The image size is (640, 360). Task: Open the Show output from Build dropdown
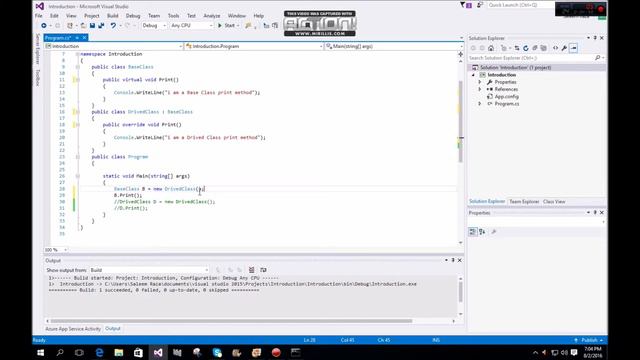[x=149, y=270]
